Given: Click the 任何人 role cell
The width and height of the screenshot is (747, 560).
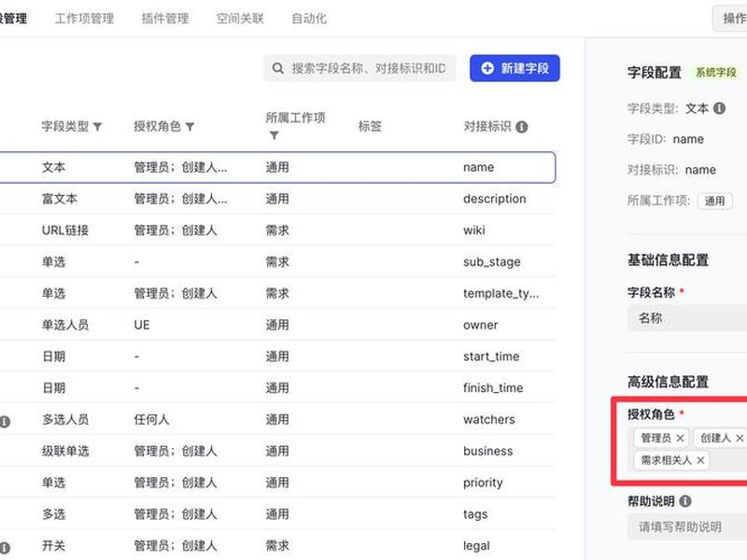Looking at the screenshot, I should tap(151, 419).
